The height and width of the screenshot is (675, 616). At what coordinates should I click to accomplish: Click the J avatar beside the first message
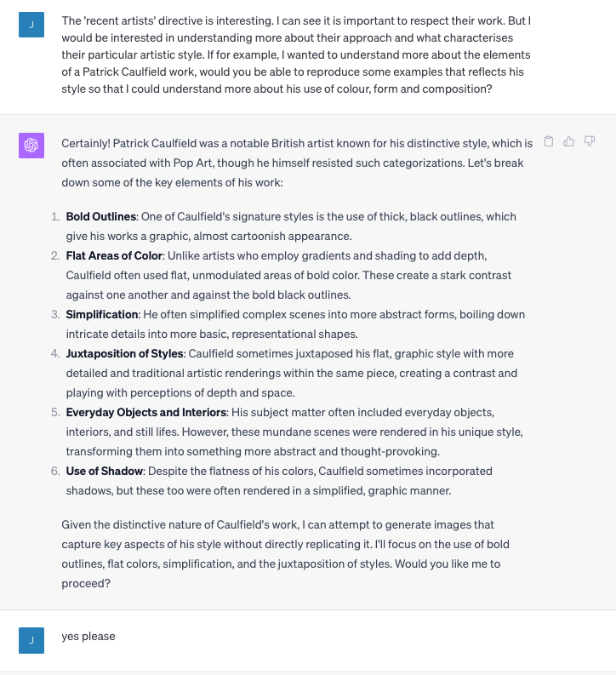point(31,25)
